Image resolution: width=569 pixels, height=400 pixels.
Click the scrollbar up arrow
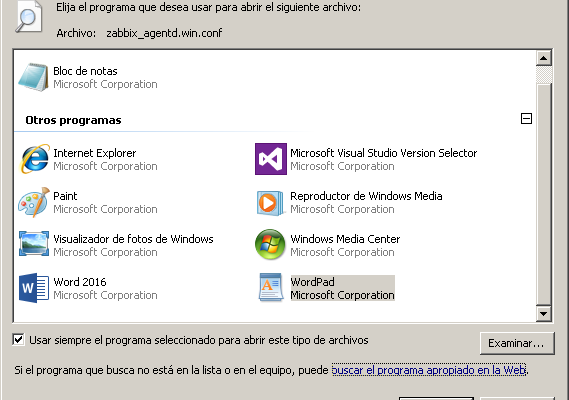(x=544, y=58)
